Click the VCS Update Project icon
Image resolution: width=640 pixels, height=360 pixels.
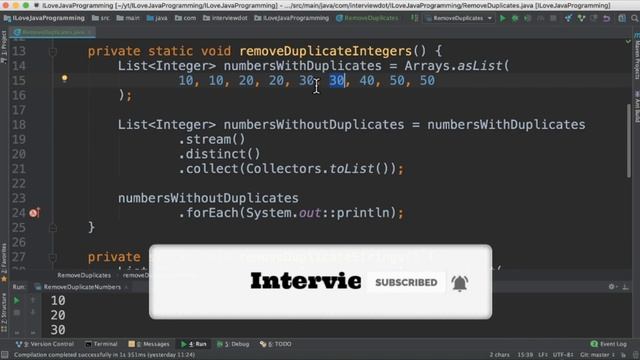(x=568, y=18)
